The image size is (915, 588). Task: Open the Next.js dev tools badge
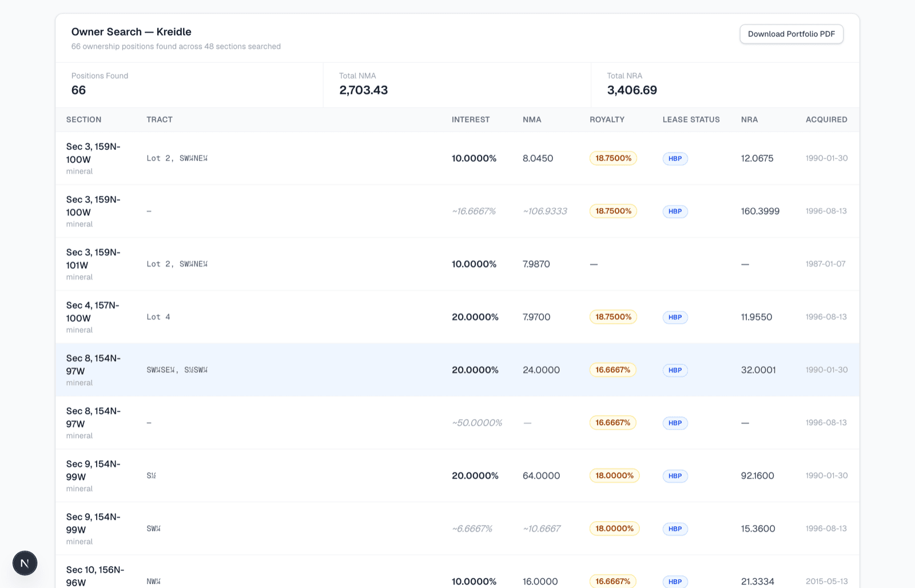25,563
